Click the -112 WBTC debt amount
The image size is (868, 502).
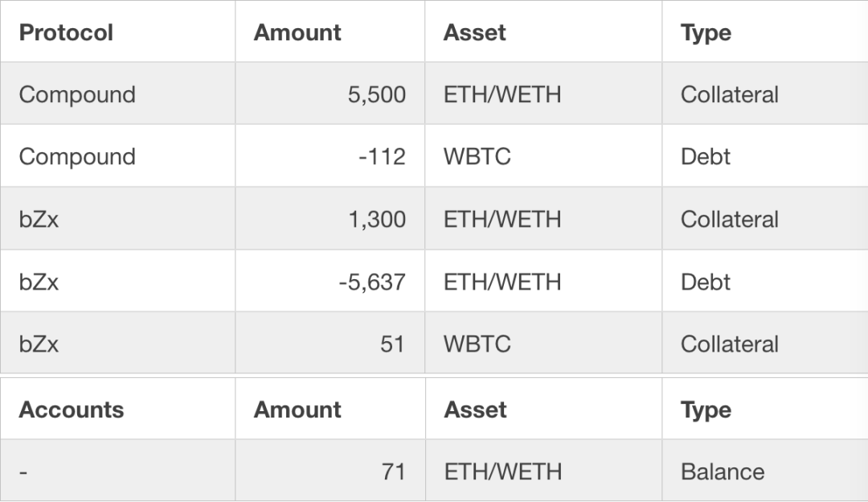382,156
